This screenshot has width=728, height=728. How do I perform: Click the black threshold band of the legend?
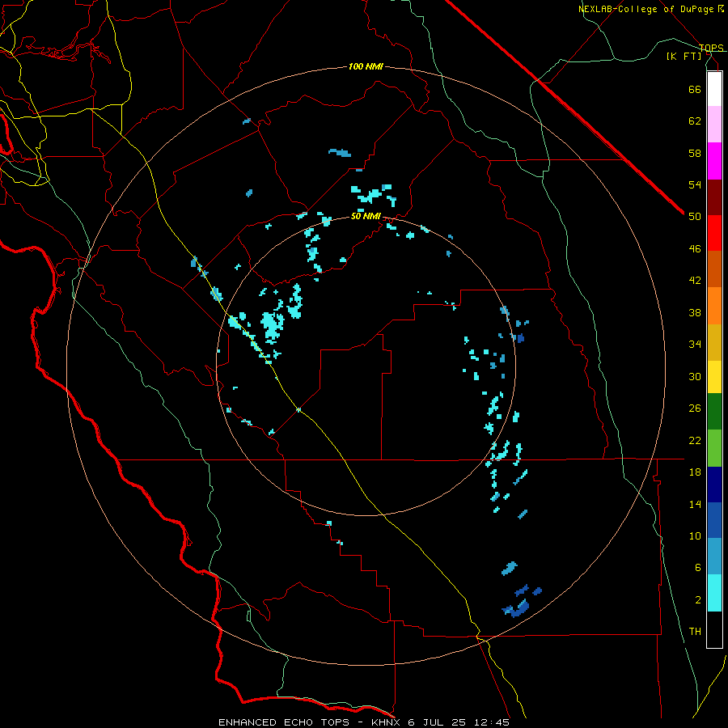(714, 629)
